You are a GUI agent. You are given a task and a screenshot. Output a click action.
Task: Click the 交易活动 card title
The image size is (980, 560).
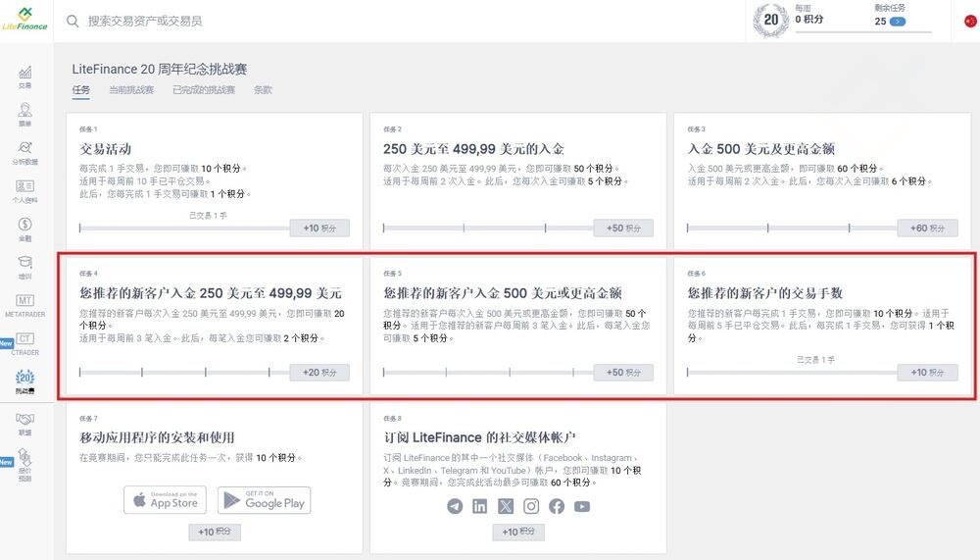coord(105,149)
